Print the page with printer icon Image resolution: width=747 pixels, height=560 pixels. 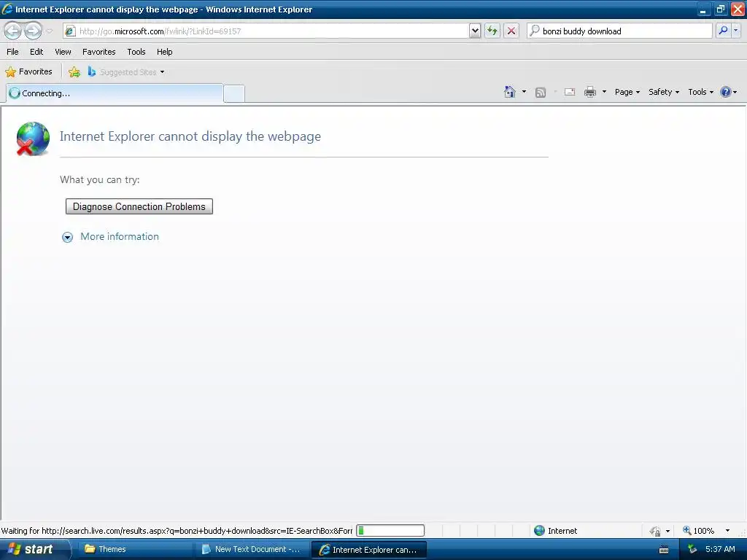tap(589, 92)
